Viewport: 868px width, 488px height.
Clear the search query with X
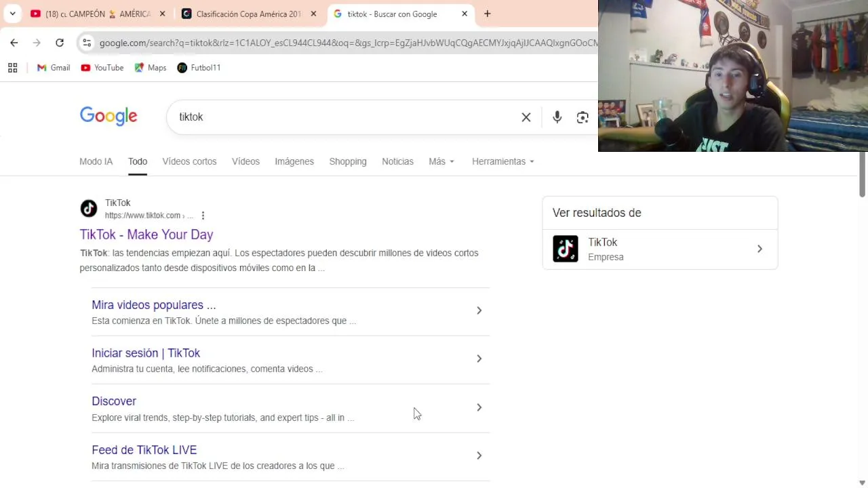pos(526,117)
